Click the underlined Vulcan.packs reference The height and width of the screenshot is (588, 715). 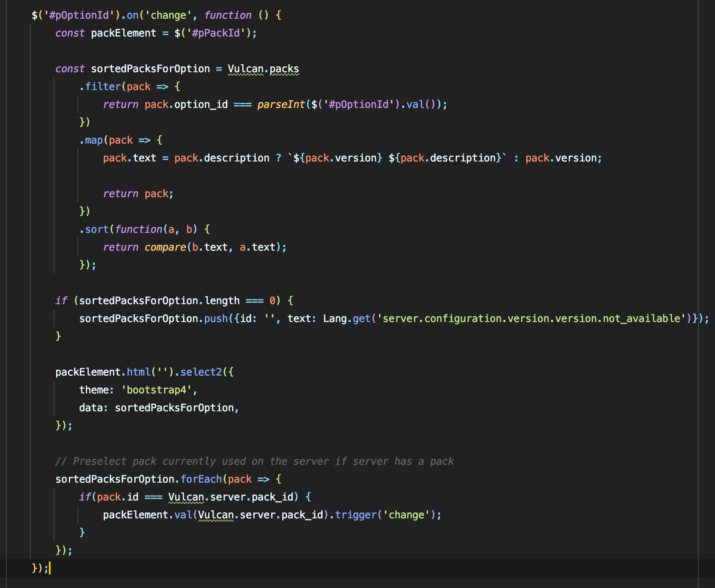(x=263, y=69)
